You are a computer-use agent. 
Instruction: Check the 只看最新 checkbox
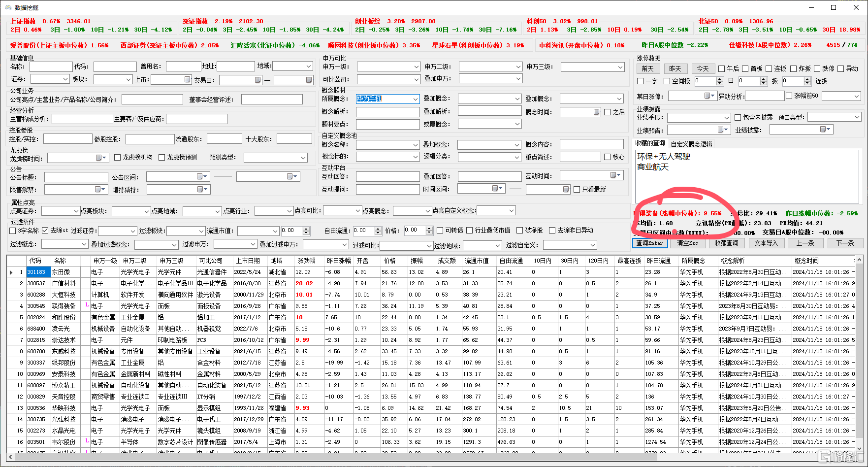click(x=577, y=189)
